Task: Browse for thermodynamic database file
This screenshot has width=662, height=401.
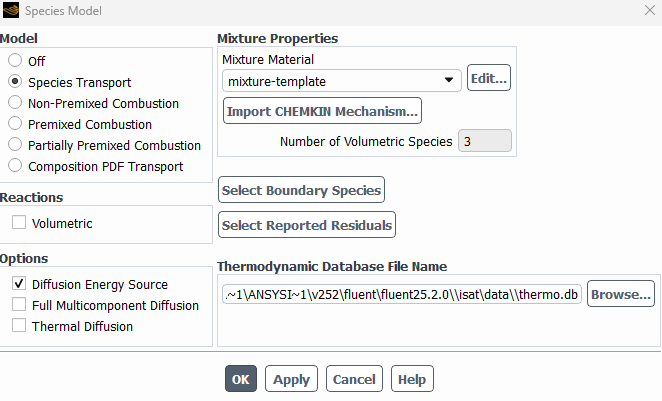Action: click(x=621, y=294)
